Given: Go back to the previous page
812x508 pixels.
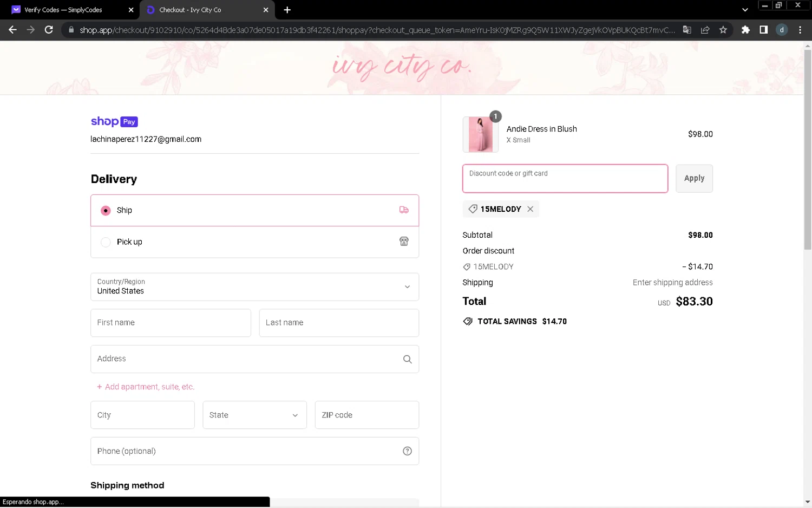Looking at the screenshot, I should [12, 30].
